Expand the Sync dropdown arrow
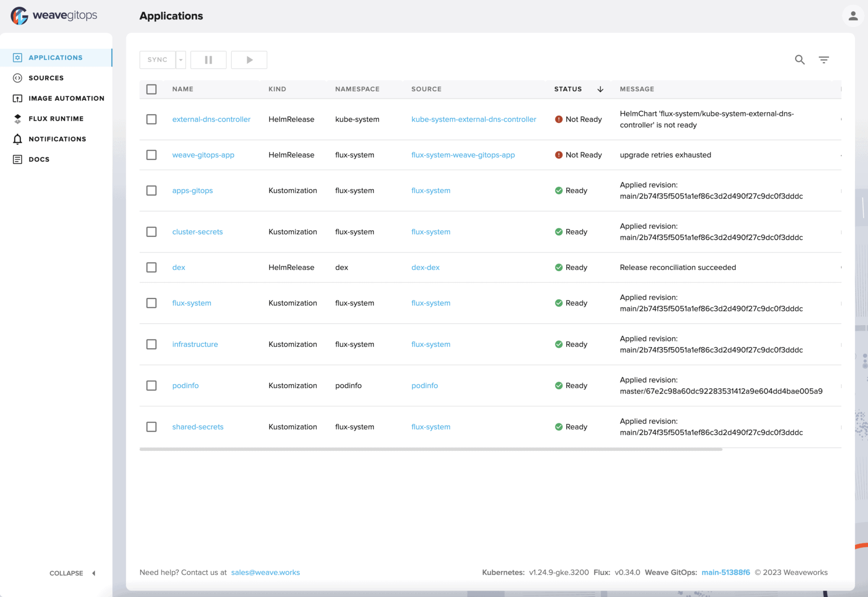868x597 pixels. point(181,60)
